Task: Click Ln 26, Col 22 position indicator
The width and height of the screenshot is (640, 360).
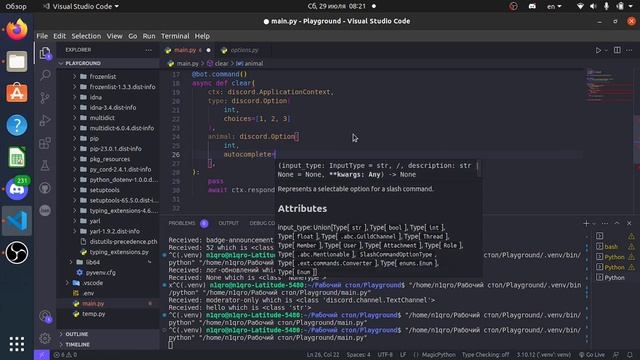Action: (x=323, y=355)
